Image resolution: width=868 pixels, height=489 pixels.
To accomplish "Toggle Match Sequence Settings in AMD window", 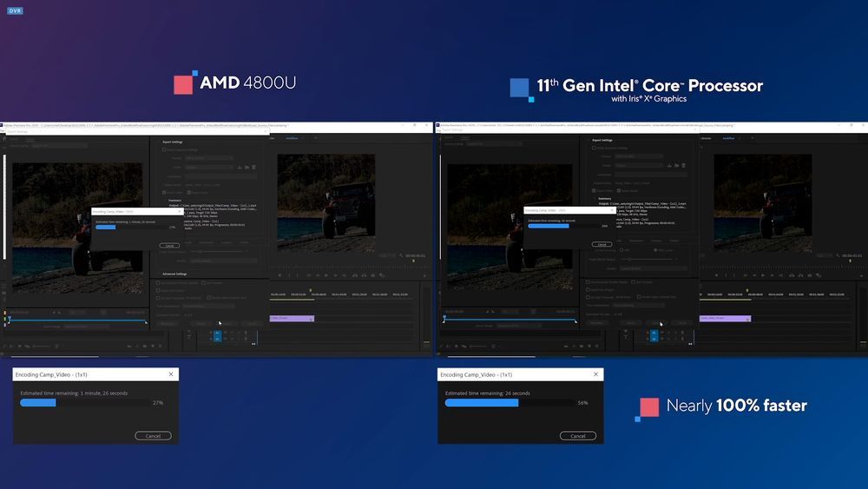I will (x=164, y=149).
